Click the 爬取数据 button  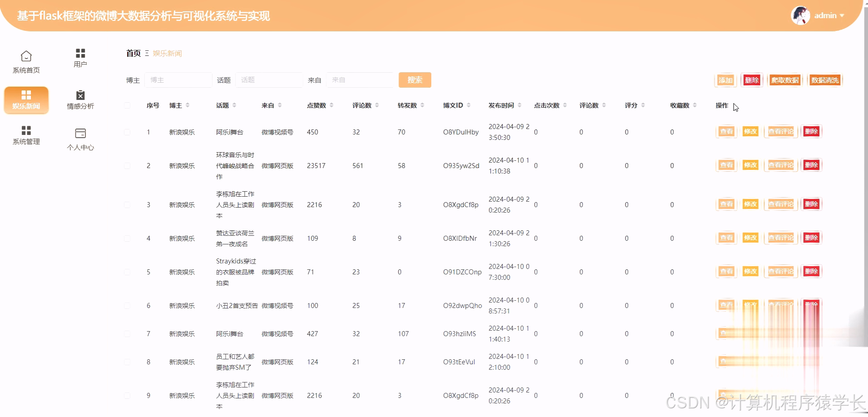point(785,79)
